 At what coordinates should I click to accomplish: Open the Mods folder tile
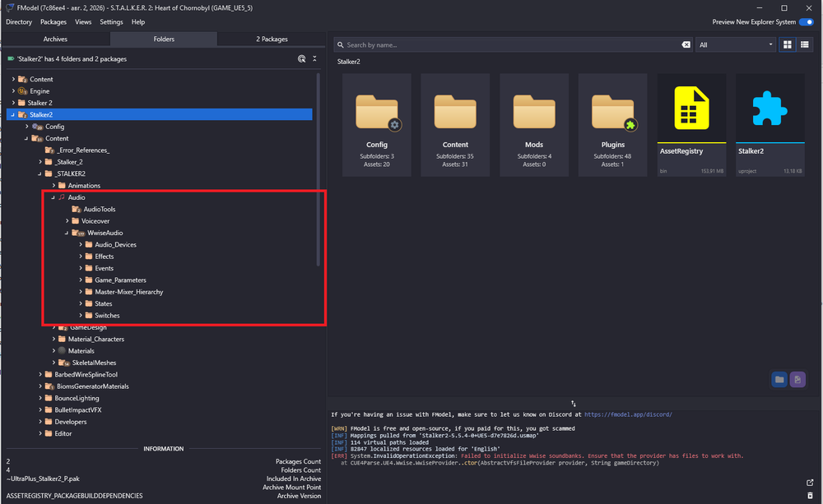click(534, 125)
